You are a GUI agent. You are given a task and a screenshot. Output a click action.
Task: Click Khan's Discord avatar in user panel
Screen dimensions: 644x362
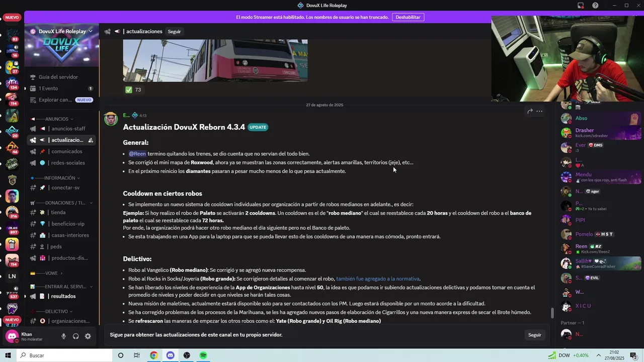tap(12, 336)
